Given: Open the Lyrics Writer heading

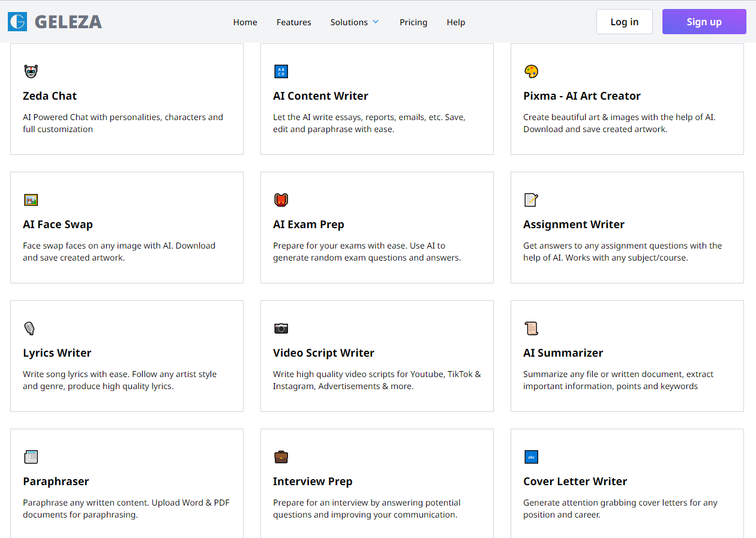Looking at the screenshot, I should click(57, 353).
